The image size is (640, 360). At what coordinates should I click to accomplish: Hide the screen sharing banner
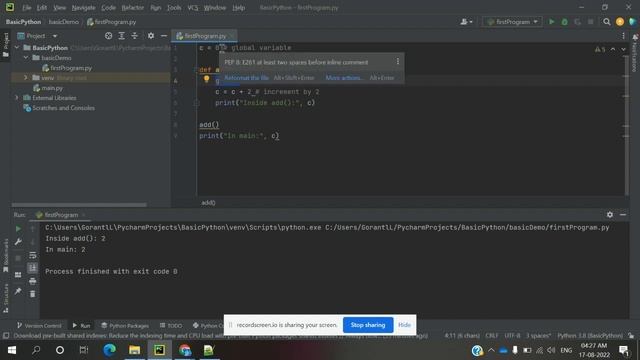point(404,325)
